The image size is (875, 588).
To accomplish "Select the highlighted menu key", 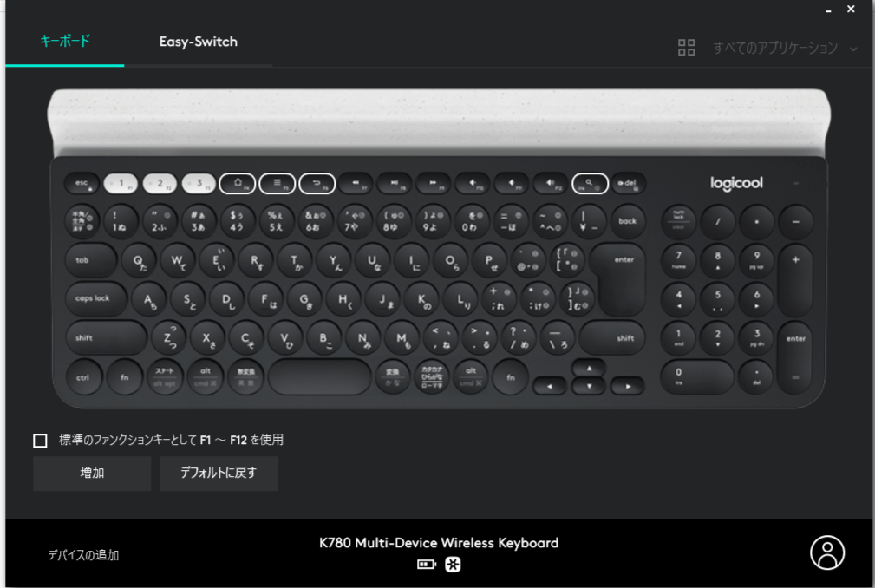I will click(278, 183).
